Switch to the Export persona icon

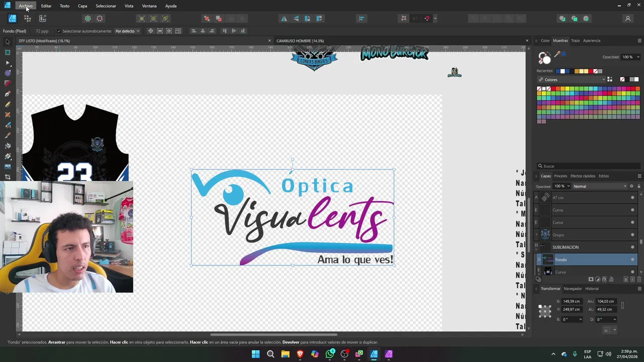click(x=42, y=19)
